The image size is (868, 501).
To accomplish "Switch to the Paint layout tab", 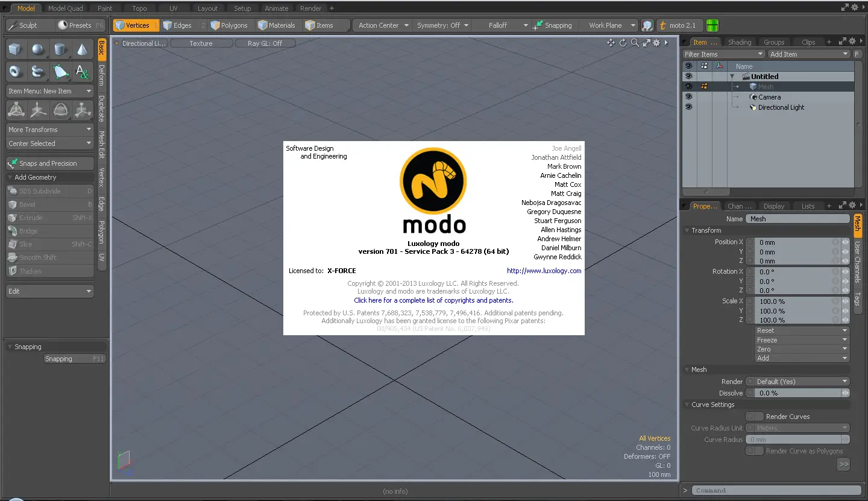I will pos(105,8).
